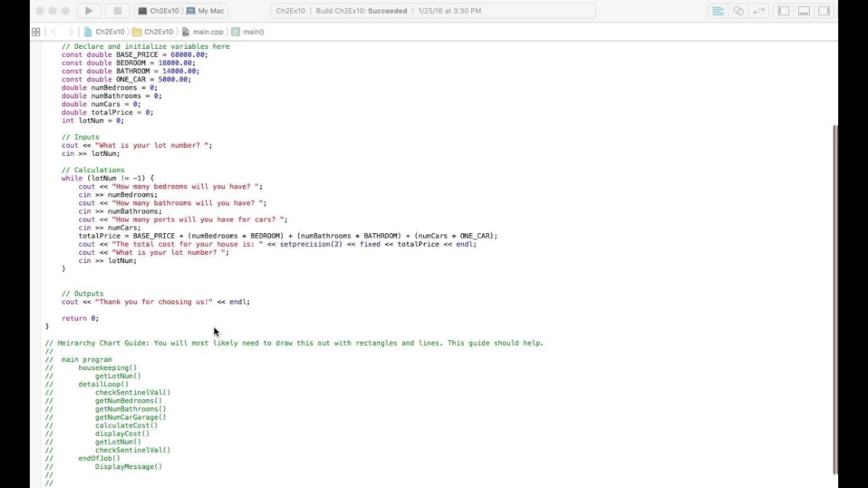Choose the Ch2Ex10 scheme in toolbar
Image resolution: width=868 pixels, height=488 pixels.
(159, 11)
